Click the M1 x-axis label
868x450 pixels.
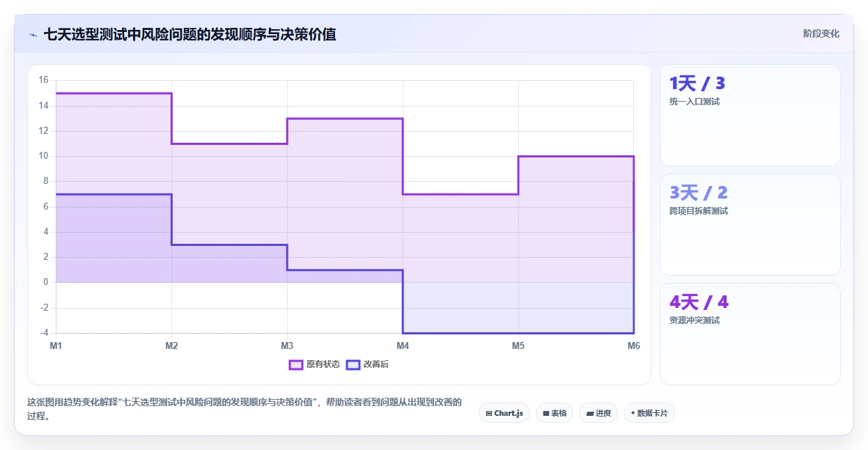coord(56,346)
